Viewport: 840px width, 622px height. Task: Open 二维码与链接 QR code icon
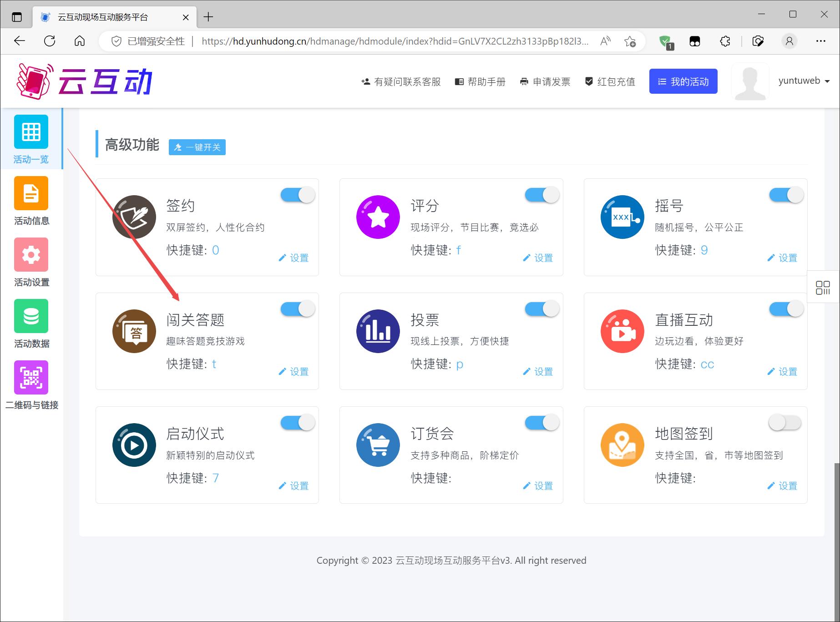click(x=31, y=378)
